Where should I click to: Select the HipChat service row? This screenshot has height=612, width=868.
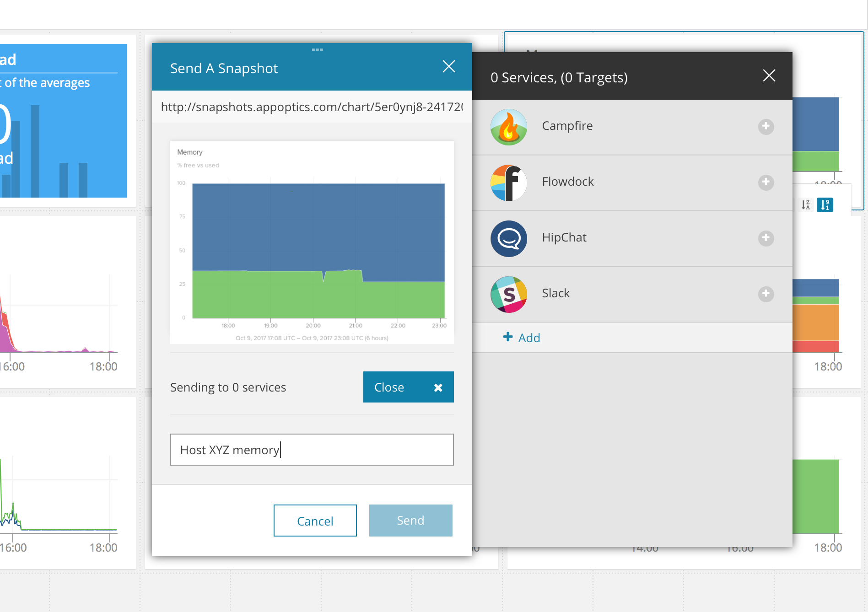click(x=631, y=238)
